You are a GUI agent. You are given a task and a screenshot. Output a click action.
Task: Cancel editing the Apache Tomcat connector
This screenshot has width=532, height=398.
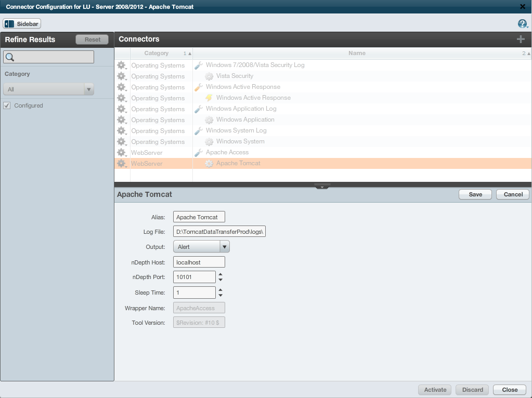point(513,194)
